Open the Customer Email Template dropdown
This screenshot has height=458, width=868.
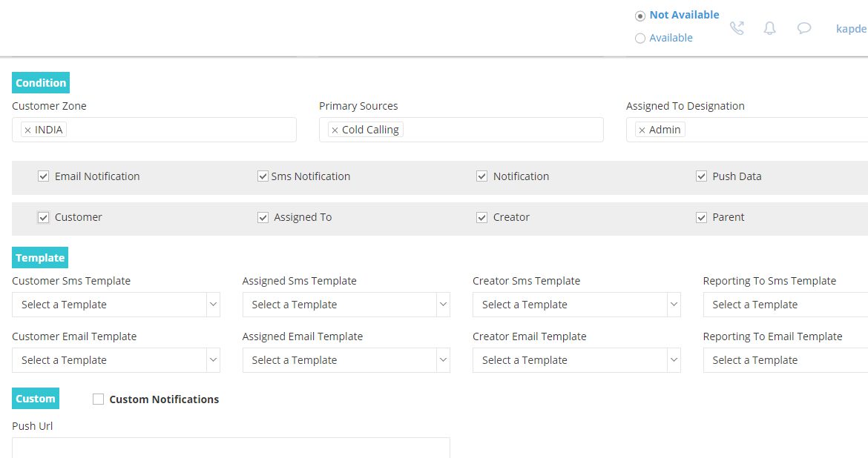tap(116, 360)
